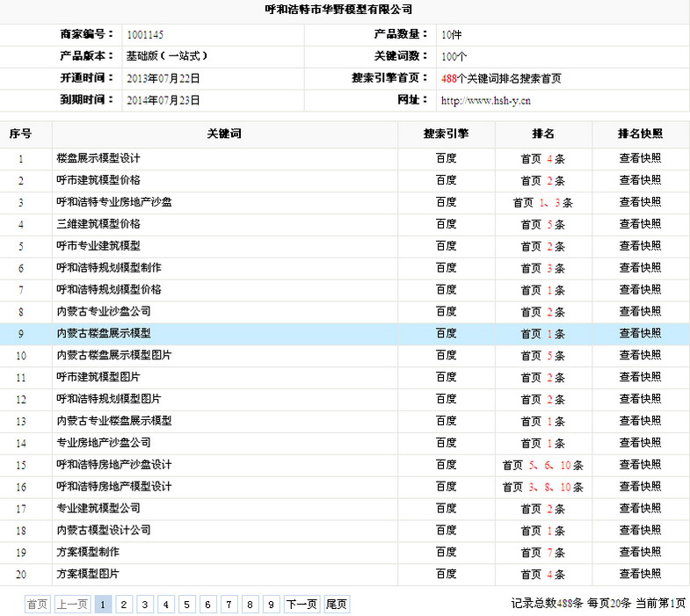Screen dimensions: 690x616
Task: View snapshot for 呼市建筑模型价格 row
Action: point(640,180)
